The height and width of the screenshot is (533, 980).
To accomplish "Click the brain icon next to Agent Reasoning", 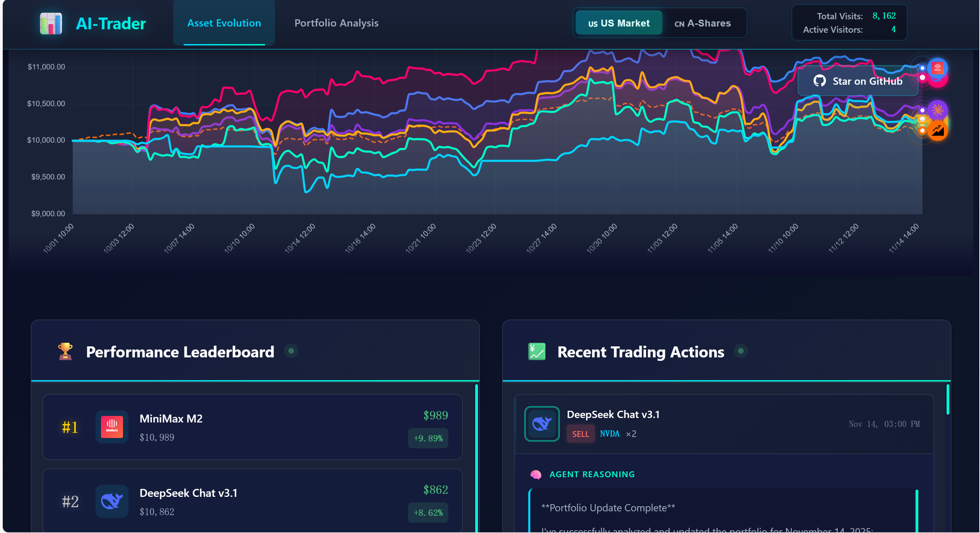I will click(x=535, y=474).
